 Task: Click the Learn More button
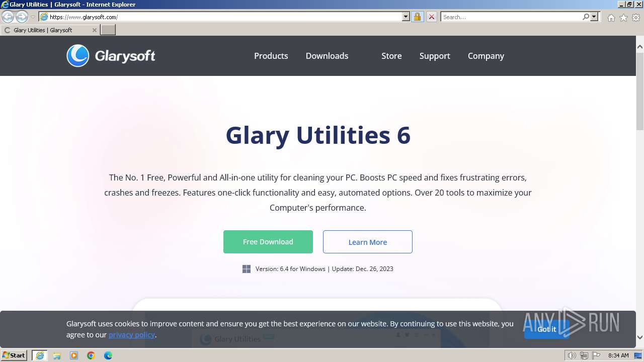pos(368,242)
